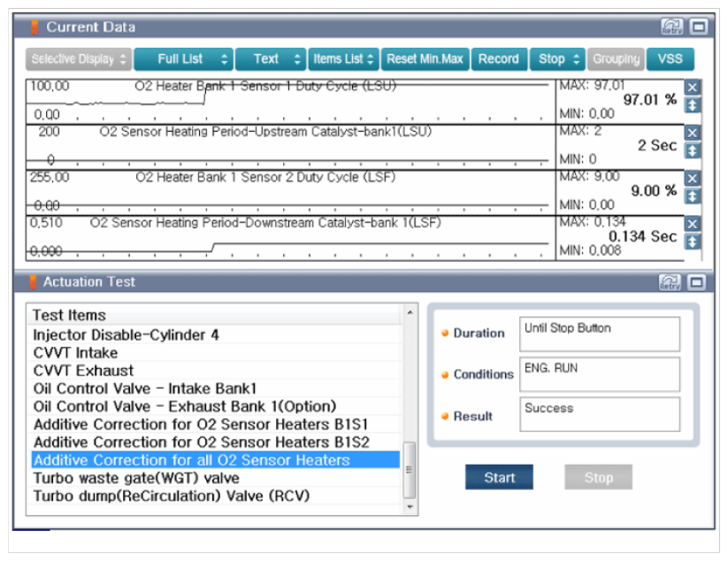This screenshot has width=728, height=561.
Task: Collapse the Current Data panel window icon
Action: click(698, 27)
